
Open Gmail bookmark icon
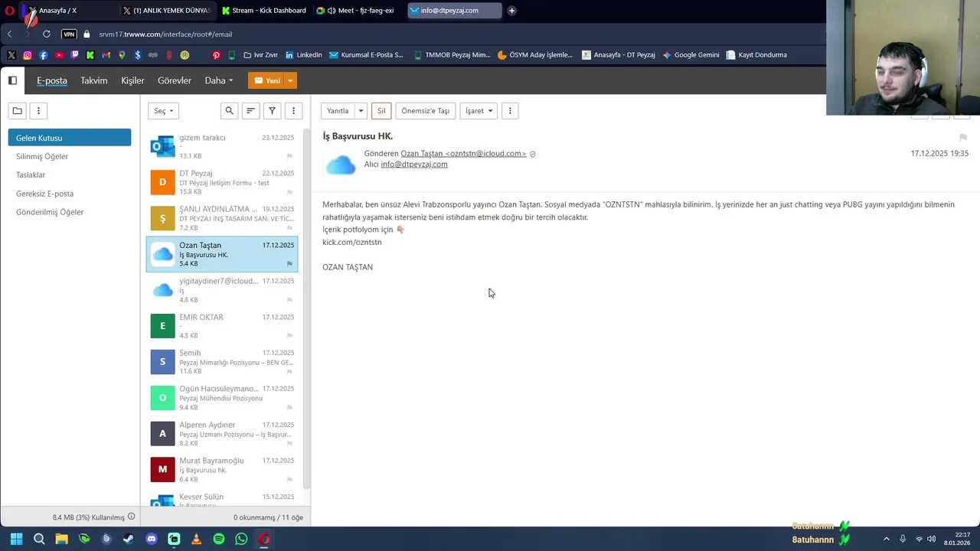tap(106, 55)
